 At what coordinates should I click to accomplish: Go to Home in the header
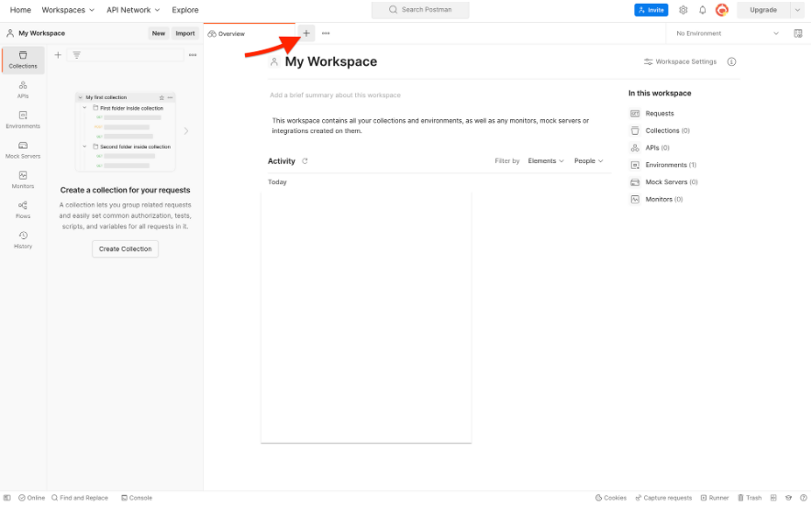[x=20, y=10]
